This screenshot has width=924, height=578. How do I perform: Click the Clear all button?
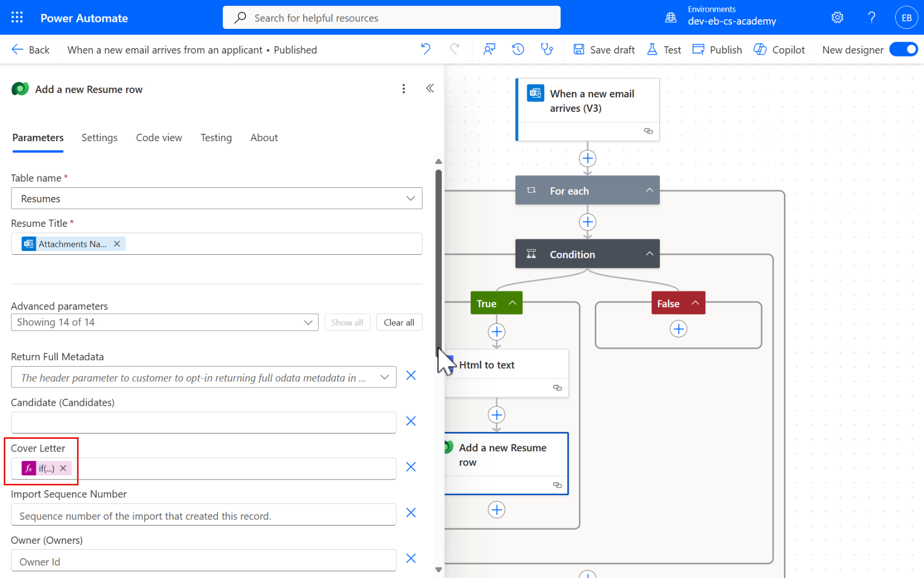(399, 322)
